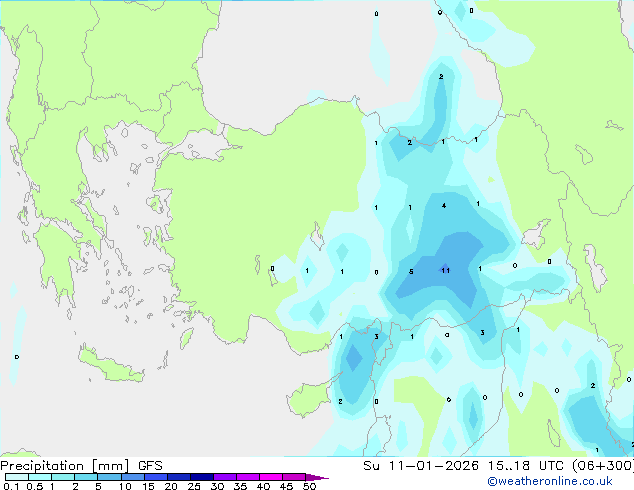Click the "40" legend scale label
This screenshot has height=490, width=634.
tap(263, 486)
